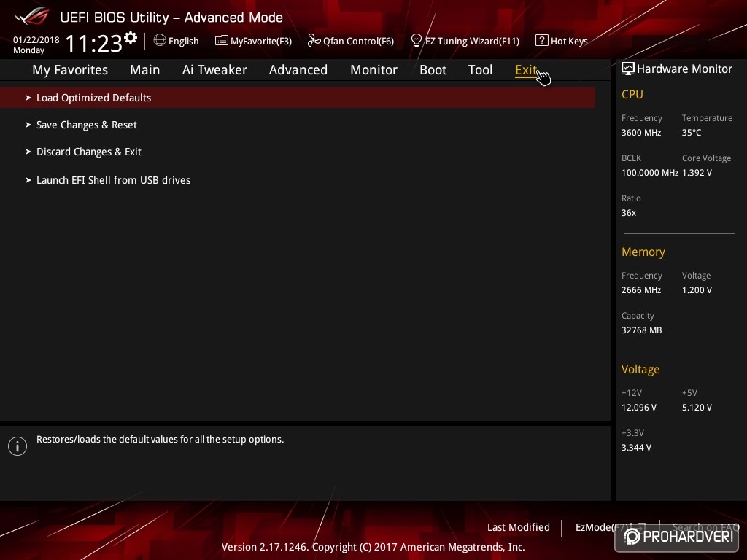This screenshot has height=560, width=747.
Task: Click the memory voltage 1.200 V
Action: pyautogui.click(x=697, y=290)
